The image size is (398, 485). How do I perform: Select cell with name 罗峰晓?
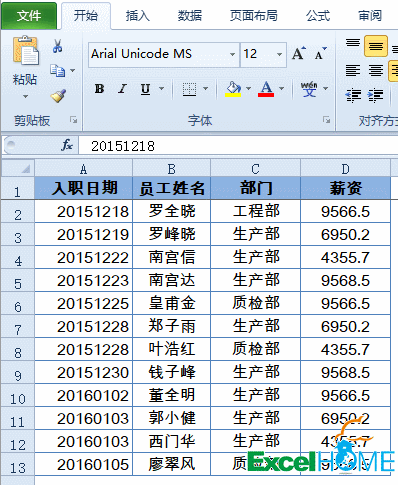pos(172,234)
